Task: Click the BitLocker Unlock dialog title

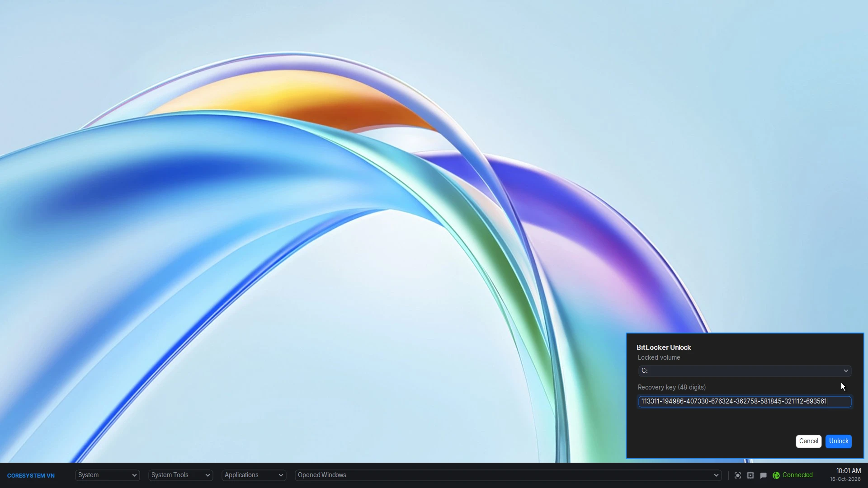Action: [664, 347]
